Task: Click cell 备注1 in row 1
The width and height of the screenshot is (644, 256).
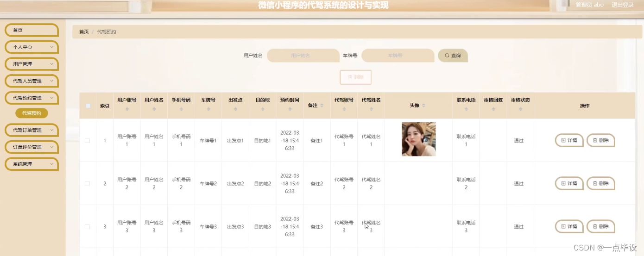Action: (316, 140)
